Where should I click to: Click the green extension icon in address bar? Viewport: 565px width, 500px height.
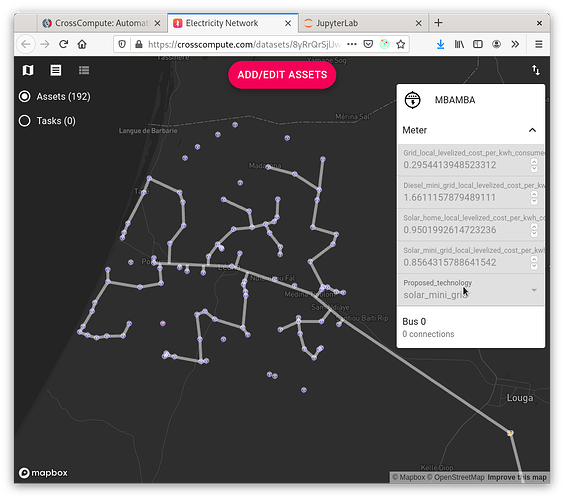coord(384,44)
